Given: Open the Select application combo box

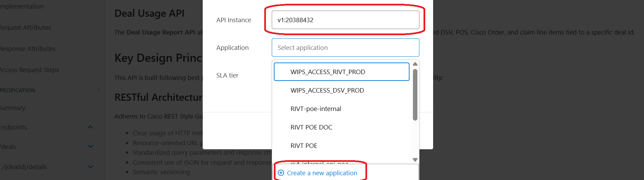Looking at the screenshot, I should click(345, 47).
